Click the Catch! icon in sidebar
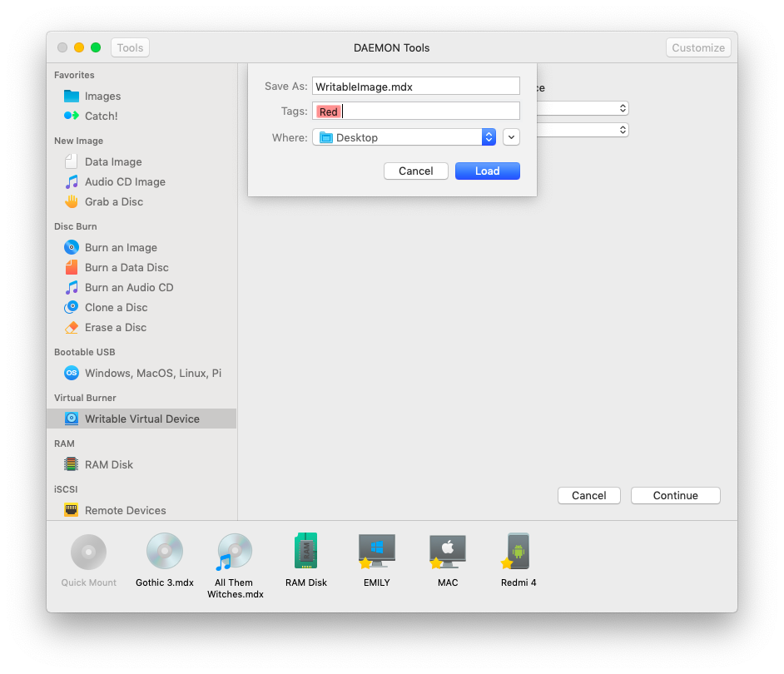Image resolution: width=784 pixels, height=674 pixels. point(72,116)
